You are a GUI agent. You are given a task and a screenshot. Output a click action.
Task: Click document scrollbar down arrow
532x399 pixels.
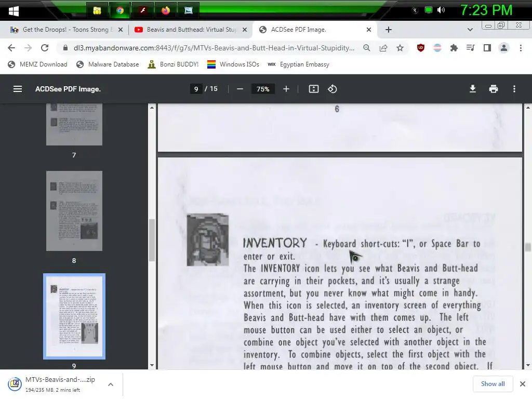click(x=528, y=365)
